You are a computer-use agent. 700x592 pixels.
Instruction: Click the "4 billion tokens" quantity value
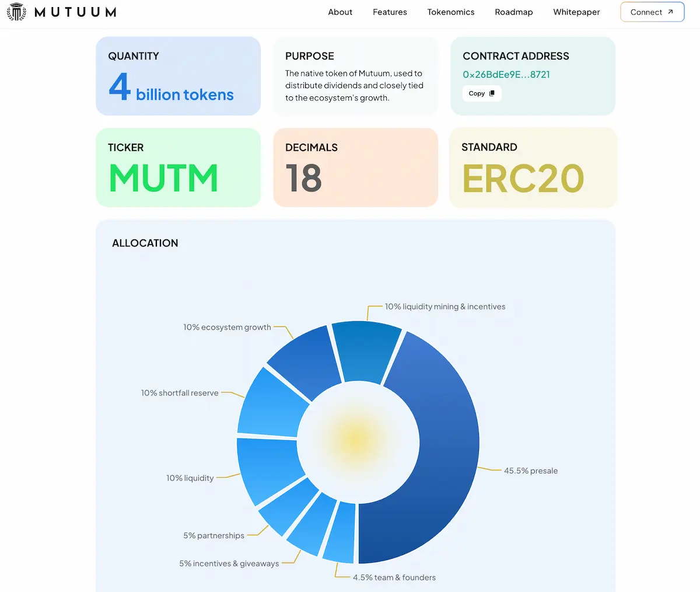tap(171, 88)
